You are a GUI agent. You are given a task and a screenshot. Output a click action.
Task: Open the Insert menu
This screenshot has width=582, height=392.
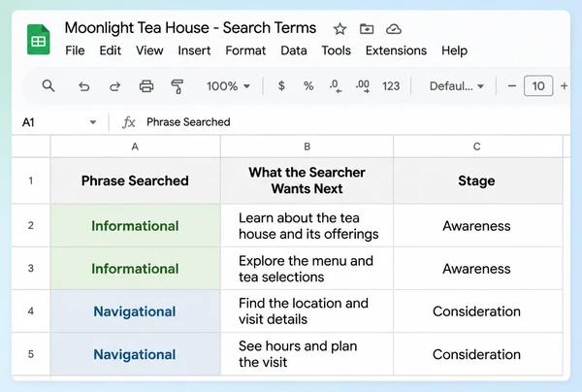tap(194, 50)
